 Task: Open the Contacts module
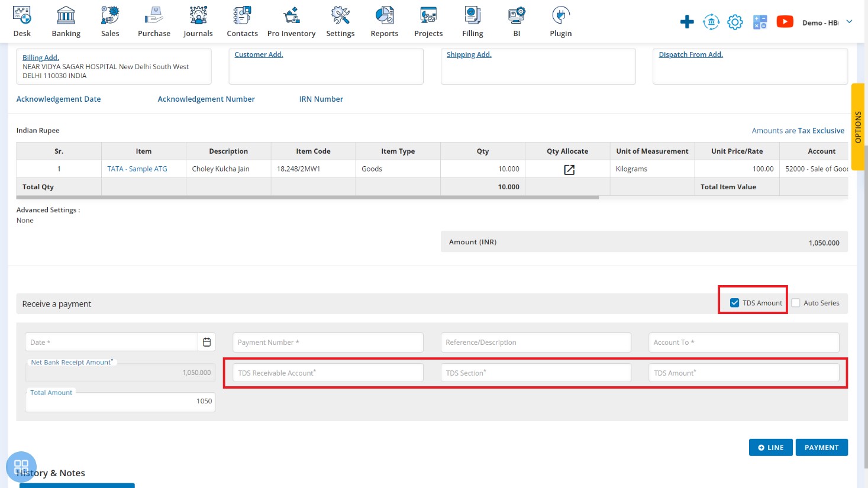click(242, 22)
